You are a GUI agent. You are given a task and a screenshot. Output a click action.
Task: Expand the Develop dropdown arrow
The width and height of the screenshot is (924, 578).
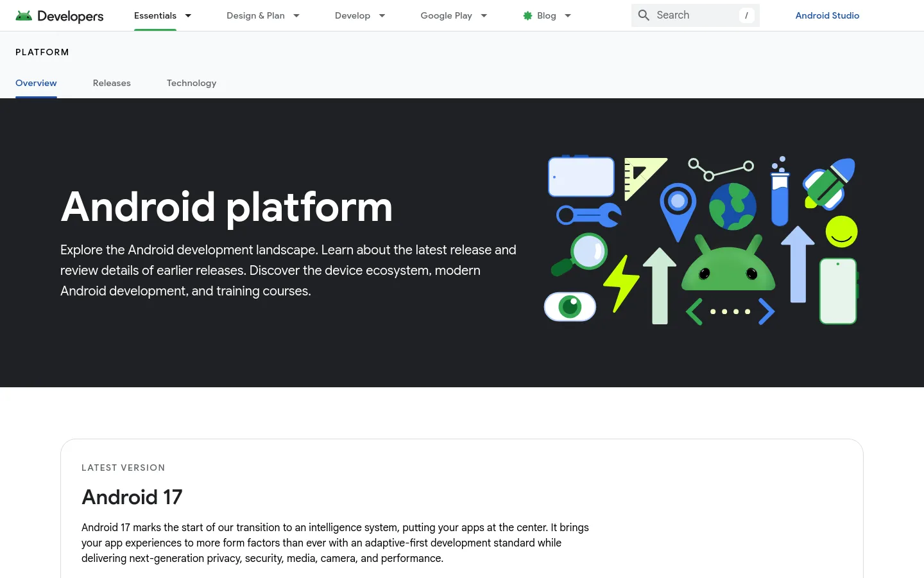point(382,15)
